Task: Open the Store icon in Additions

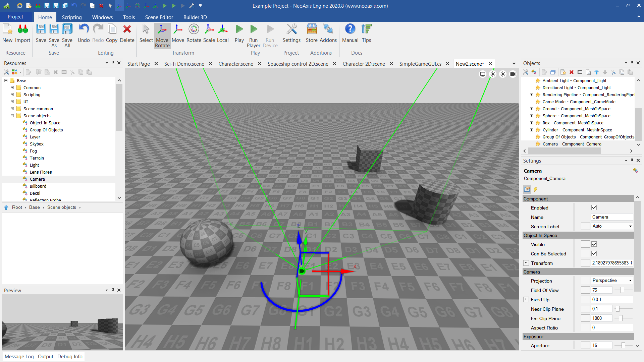Action: tap(311, 34)
